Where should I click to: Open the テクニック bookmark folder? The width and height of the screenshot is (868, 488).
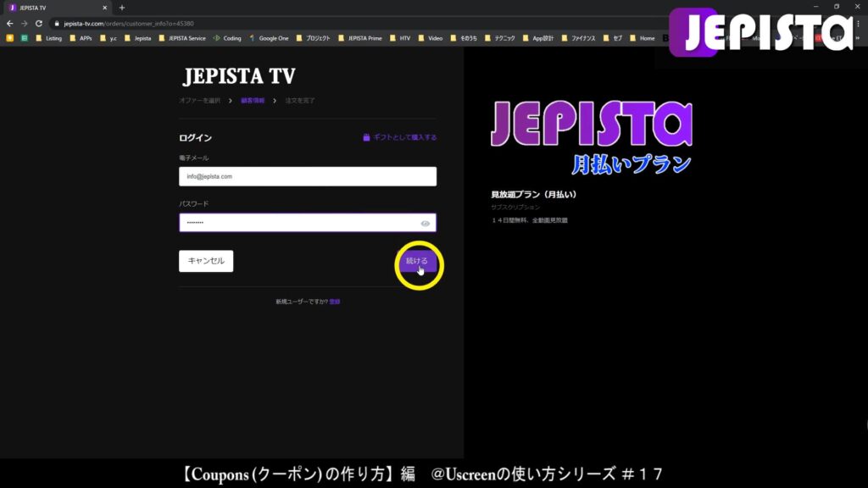point(500,38)
